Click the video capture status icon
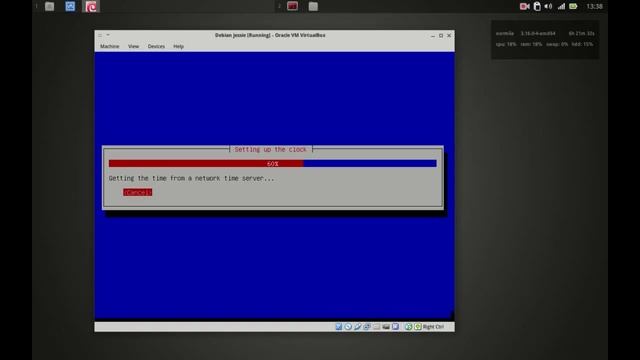Screen dimensions: 640x360 click(386, 327)
